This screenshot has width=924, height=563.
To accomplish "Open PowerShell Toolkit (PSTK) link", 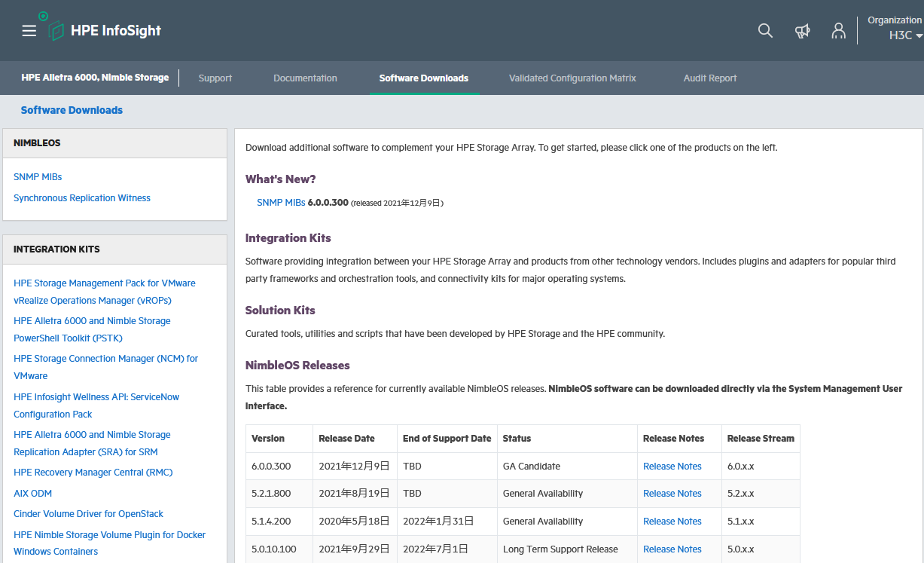I will tap(92, 329).
